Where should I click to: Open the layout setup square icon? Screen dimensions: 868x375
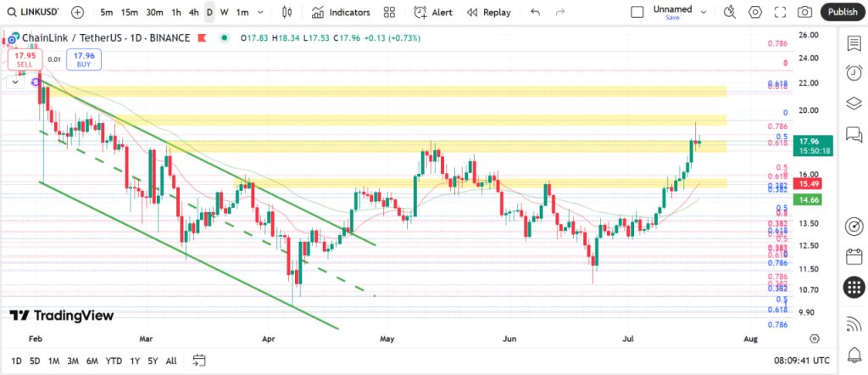click(x=637, y=12)
